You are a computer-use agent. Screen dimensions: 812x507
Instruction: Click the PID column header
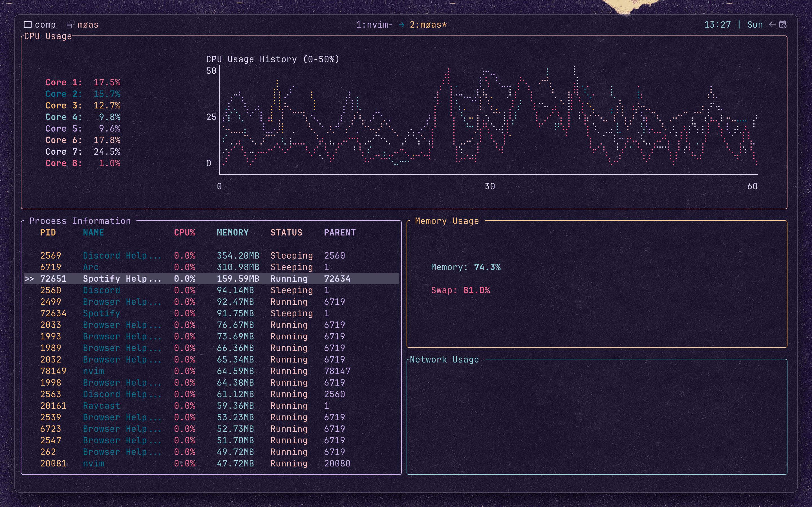[48, 232]
